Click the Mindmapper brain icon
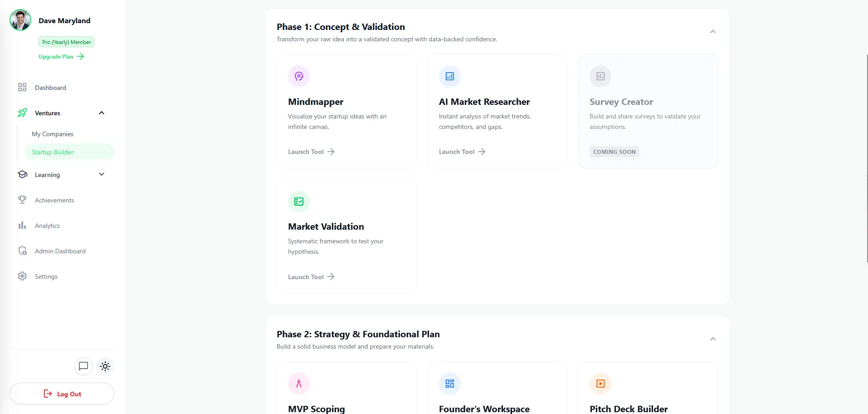868x414 pixels. pyautogui.click(x=299, y=76)
